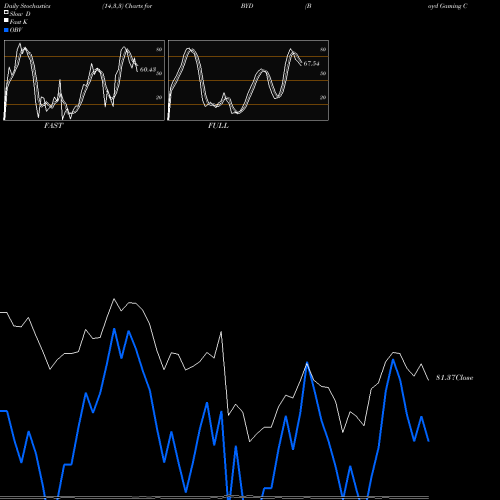Click the 80 axis label in FAST chart
Viewport: 500px width, 500px height.
click(159, 50)
